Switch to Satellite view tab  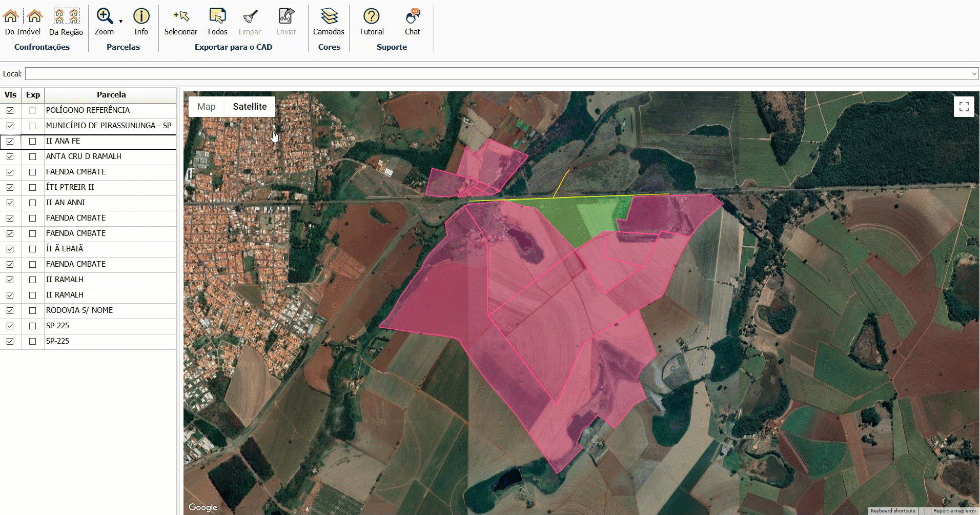[250, 107]
